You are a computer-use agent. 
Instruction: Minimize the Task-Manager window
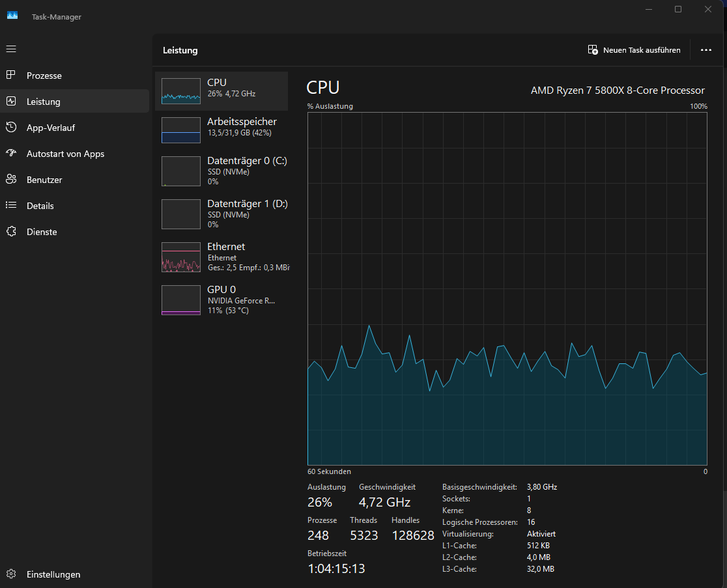tap(649, 9)
